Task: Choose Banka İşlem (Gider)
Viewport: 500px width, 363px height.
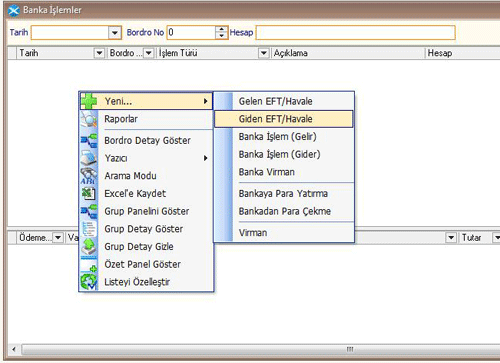Action: point(284,154)
